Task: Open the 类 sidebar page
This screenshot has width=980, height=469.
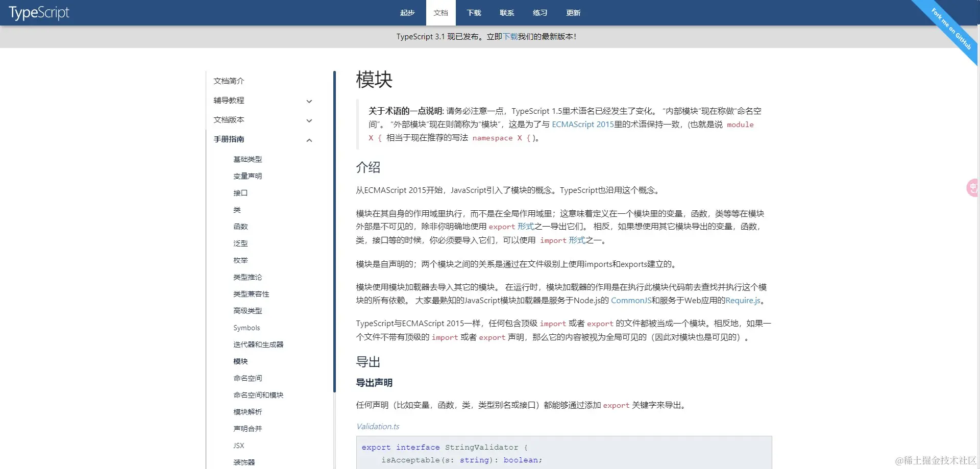Action: (x=237, y=210)
